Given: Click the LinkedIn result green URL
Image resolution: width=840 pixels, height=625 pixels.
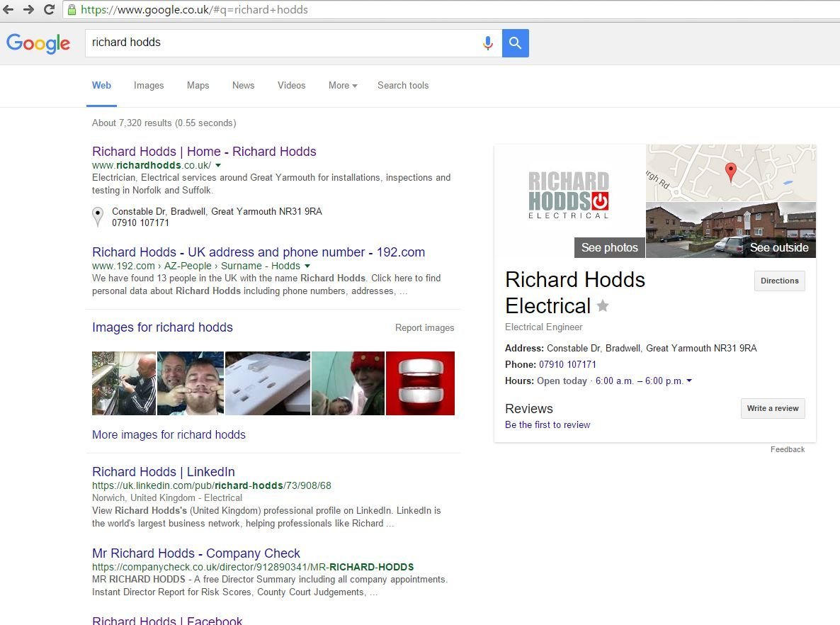Looking at the screenshot, I should pyautogui.click(x=212, y=485).
